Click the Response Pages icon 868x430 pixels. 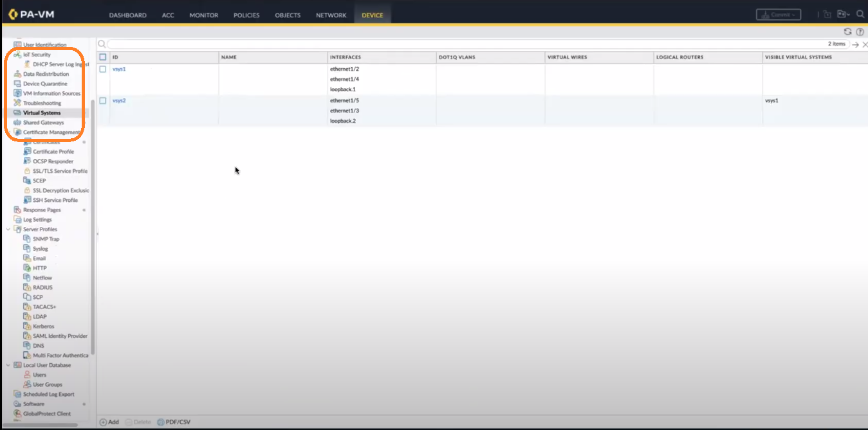[x=17, y=210]
